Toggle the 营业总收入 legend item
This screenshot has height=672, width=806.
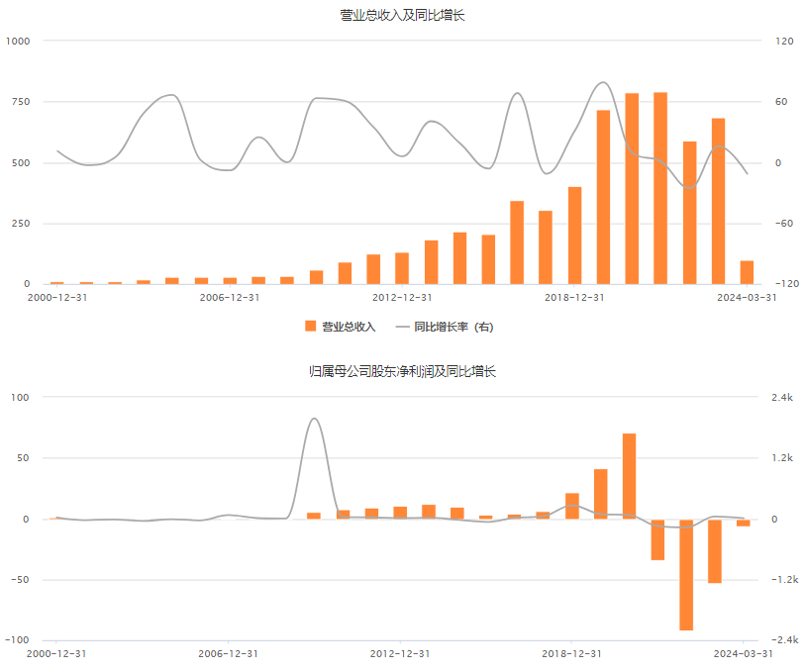341,327
